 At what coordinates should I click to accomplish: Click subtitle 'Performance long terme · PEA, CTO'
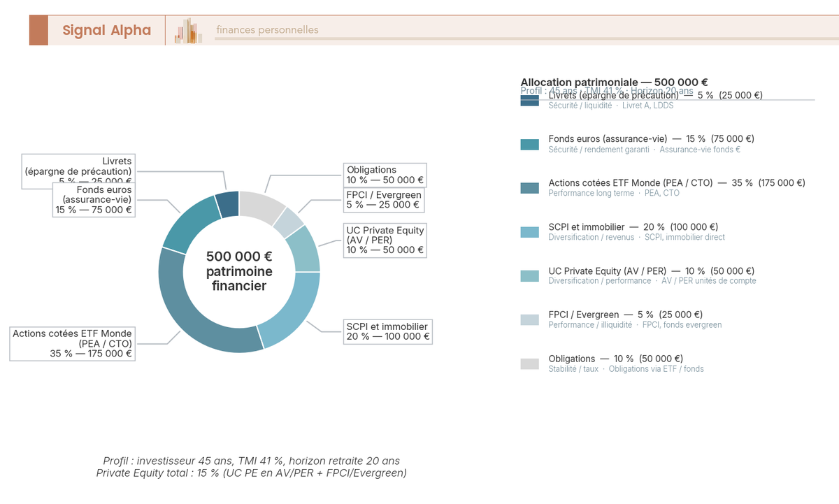pyautogui.click(x=614, y=193)
